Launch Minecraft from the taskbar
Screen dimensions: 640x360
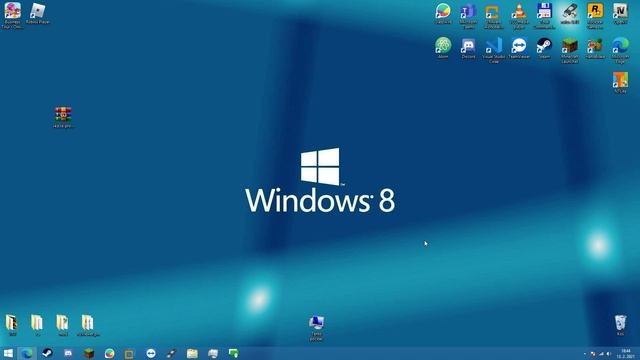[x=89, y=353]
